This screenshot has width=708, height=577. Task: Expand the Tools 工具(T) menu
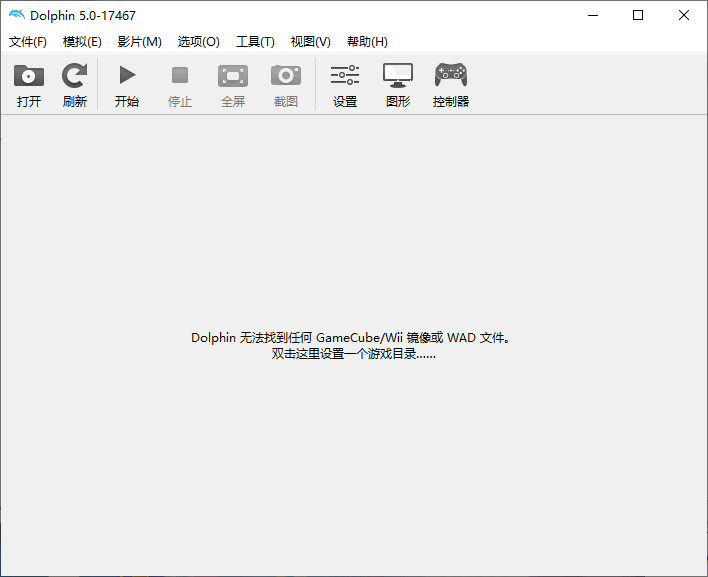click(x=255, y=42)
